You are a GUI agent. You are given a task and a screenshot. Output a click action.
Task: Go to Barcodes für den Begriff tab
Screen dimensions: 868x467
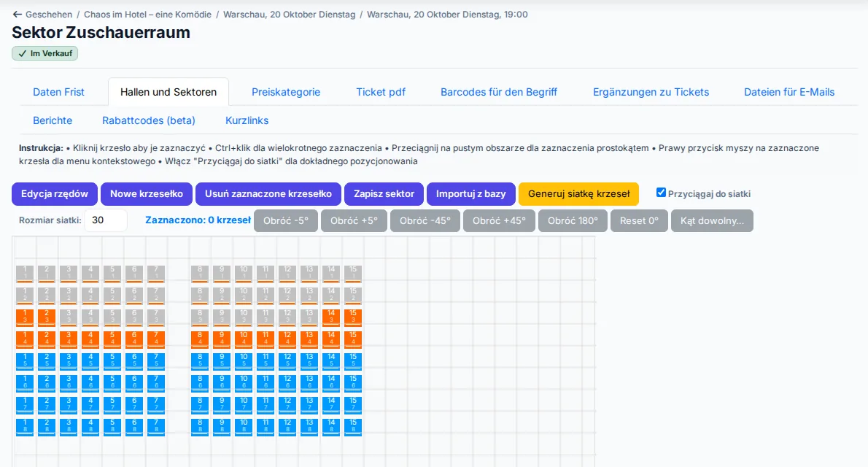coord(499,92)
